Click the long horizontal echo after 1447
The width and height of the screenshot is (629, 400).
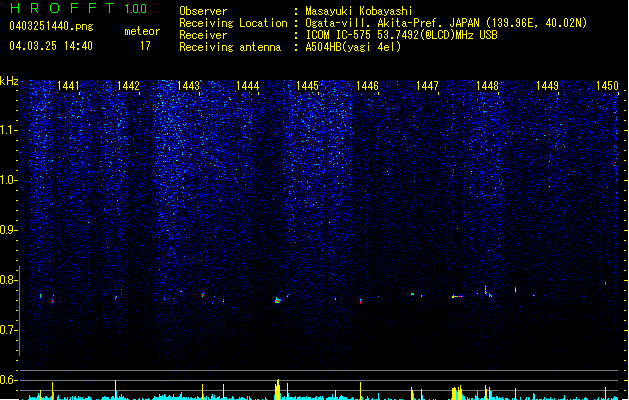point(457,296)
